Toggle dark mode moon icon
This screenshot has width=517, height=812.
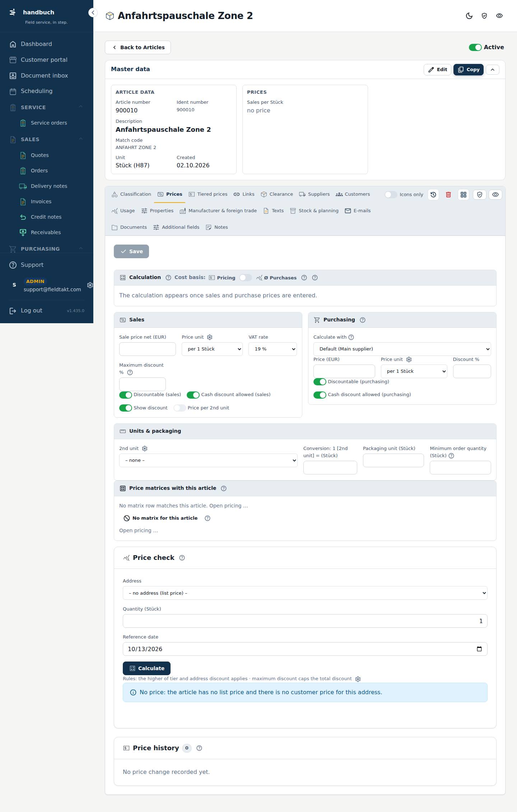469,16
